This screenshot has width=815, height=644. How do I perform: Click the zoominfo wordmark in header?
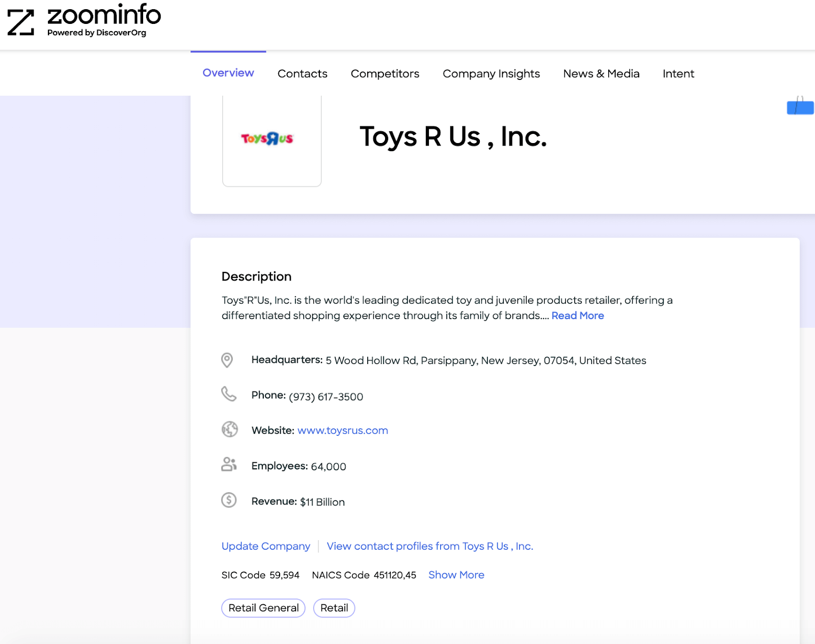coord(104,14)
